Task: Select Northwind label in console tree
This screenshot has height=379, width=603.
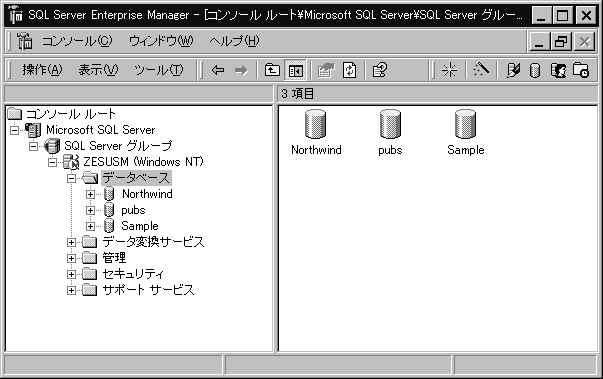Action: pos(147,194)
